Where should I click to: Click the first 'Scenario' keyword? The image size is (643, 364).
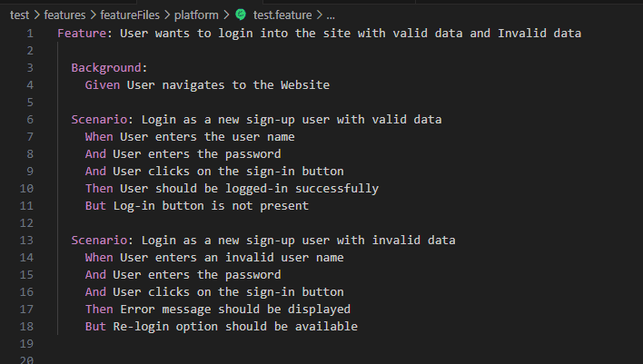(x=99, y=119)
